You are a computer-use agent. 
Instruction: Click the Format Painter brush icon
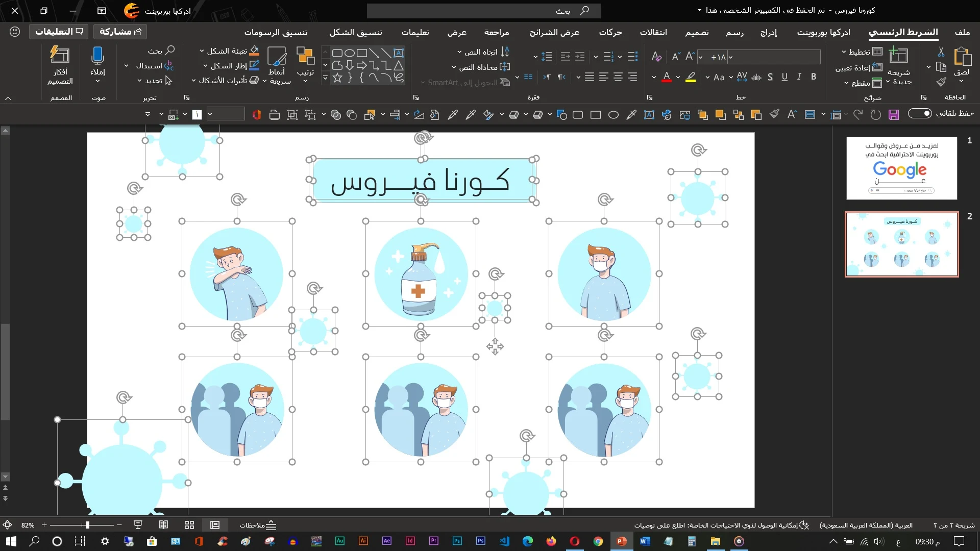[941, 82]
